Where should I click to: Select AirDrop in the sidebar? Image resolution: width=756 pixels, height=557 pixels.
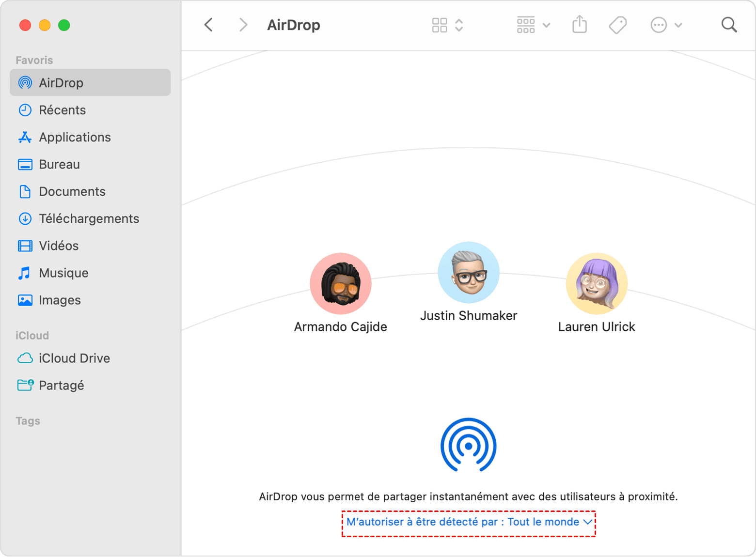click(x=90, y=83)
